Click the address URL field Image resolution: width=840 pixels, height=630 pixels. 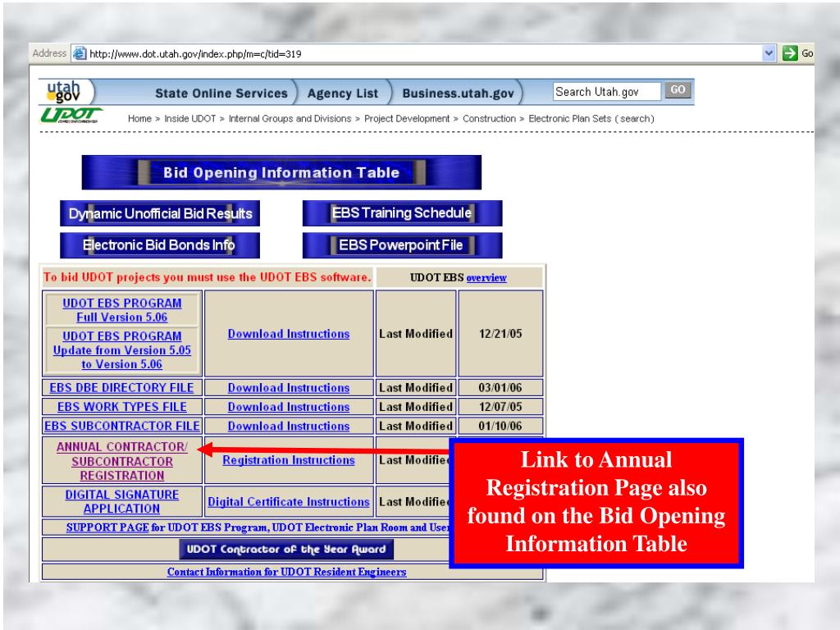[x=423, y=53]
